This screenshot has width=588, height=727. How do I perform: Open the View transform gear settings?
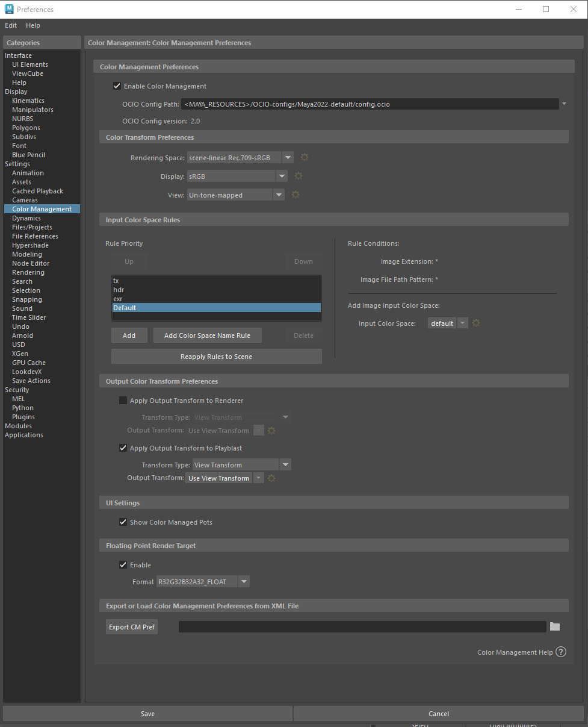click(296, 194)
